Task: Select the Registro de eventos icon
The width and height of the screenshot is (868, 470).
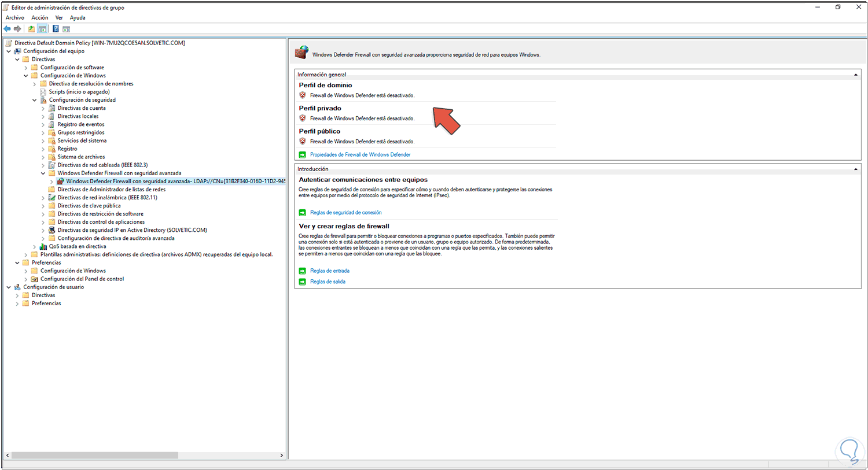Action: tap(52, 124)
